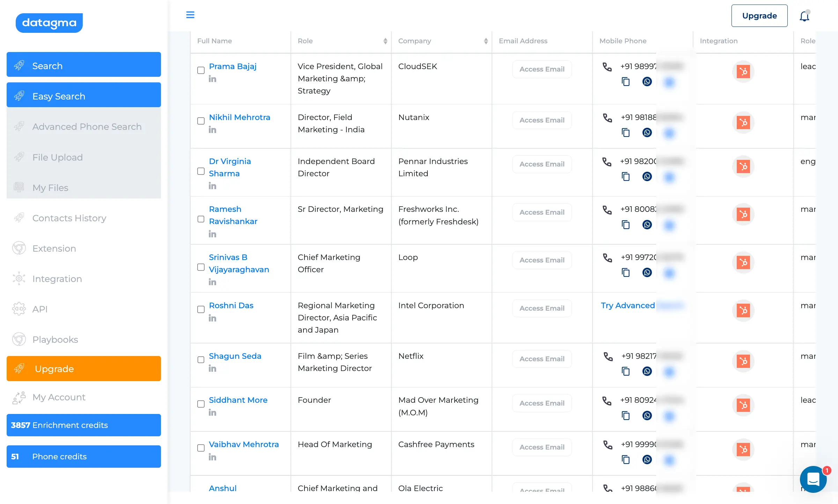
Task: Click Try Advanced link for Roshni Das
Action: tap(627, 305)
